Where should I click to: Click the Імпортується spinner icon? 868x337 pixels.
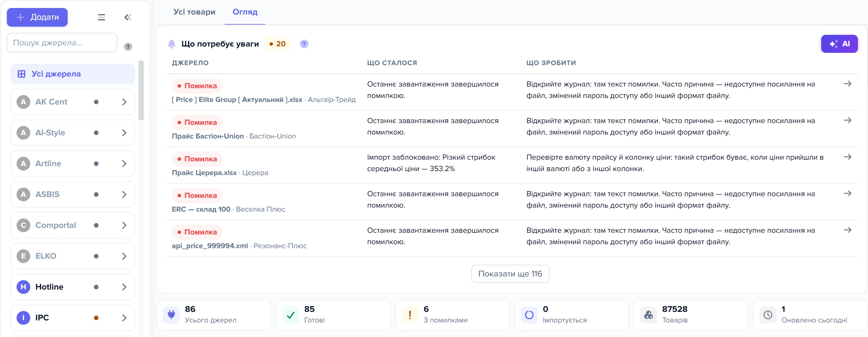point(529,315)
